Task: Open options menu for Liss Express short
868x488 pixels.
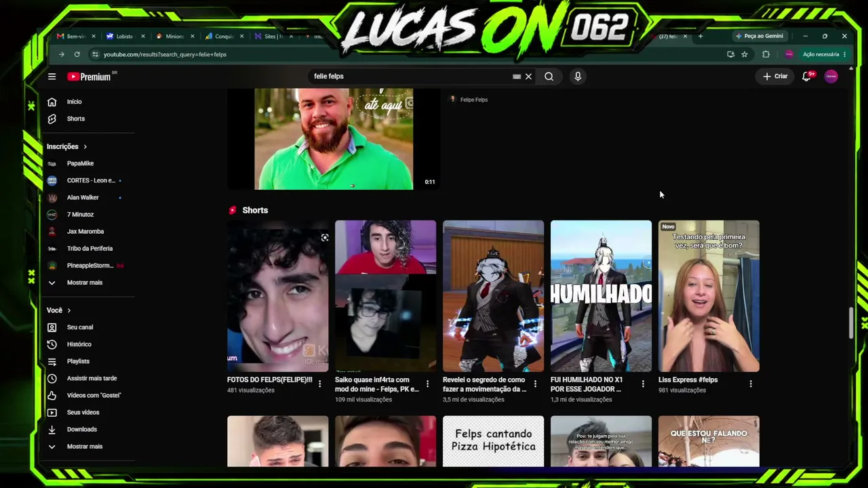Action: coord(751,384)
